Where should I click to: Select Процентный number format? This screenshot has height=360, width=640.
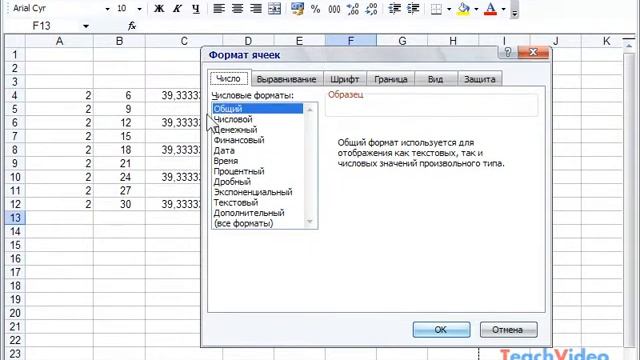[258, 171]
